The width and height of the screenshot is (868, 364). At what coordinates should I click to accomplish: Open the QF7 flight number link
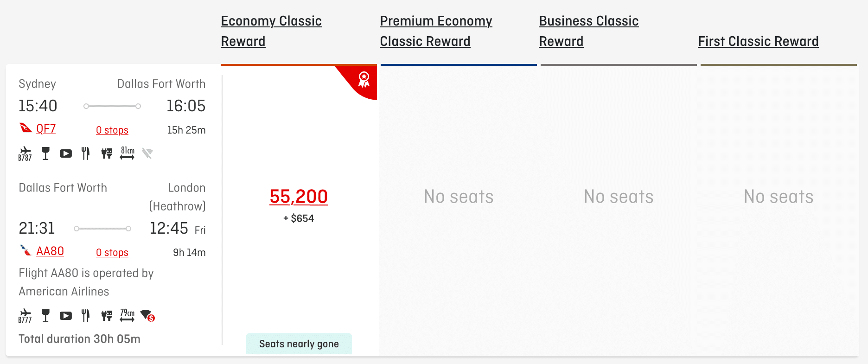coord(46,129)
